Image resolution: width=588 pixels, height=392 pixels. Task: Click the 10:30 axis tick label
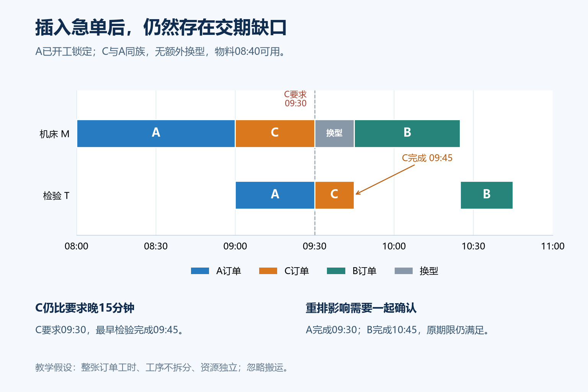pyautogui.click(x=473, y=246)
